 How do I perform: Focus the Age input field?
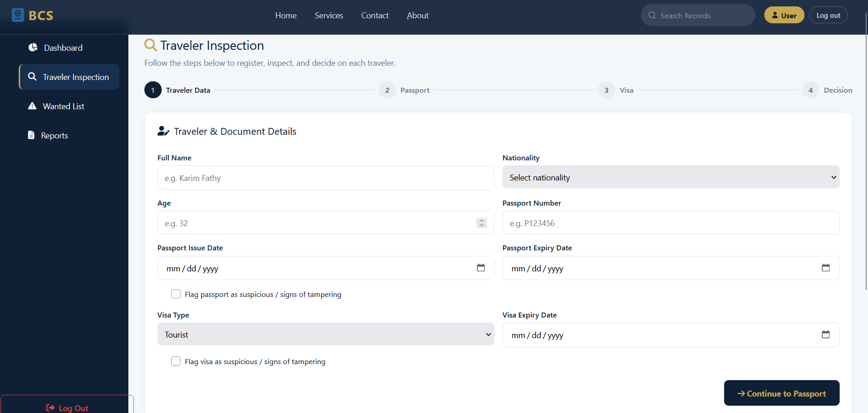point(326,223)
